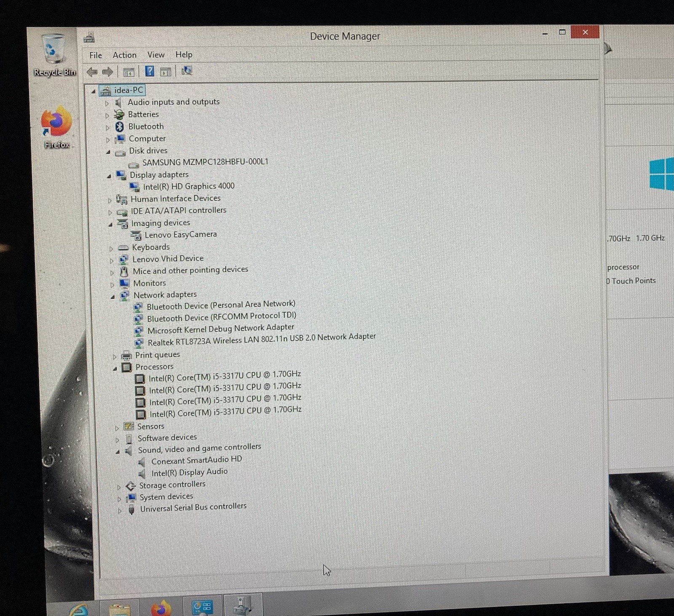The width and height of the screenshot is (674, 616).
Task: Select Microsoft Kernel Debug Network Adapter
Action: (221, 329)
